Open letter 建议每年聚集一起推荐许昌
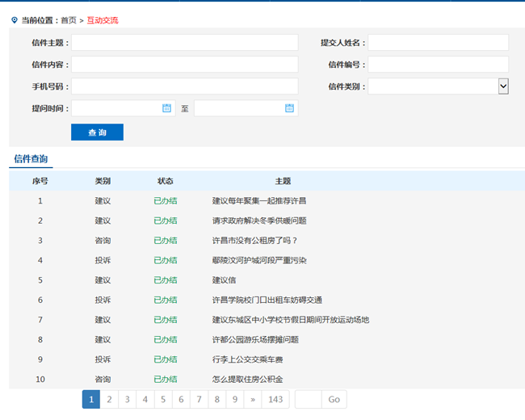 258,200
